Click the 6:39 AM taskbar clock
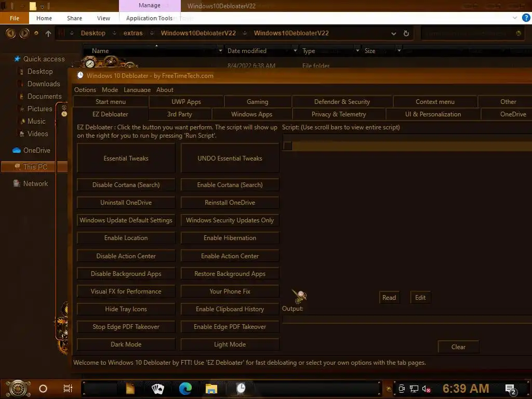Image resolution: width=532 pixels, height=399 pixels. pyautogui.click(x=466, y=389)
